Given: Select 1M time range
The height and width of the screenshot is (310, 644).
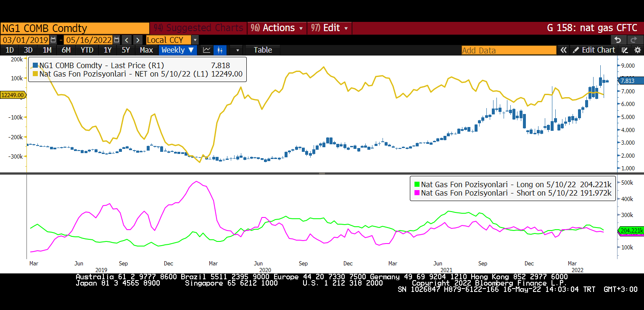Looking at the screenshot, I should [x=47, y=50].
